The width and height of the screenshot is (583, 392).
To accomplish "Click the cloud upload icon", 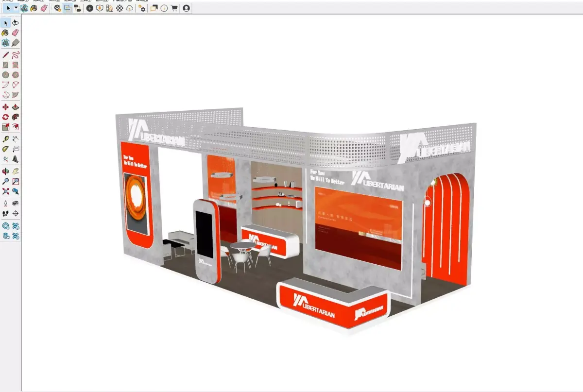I will [129, 8].
